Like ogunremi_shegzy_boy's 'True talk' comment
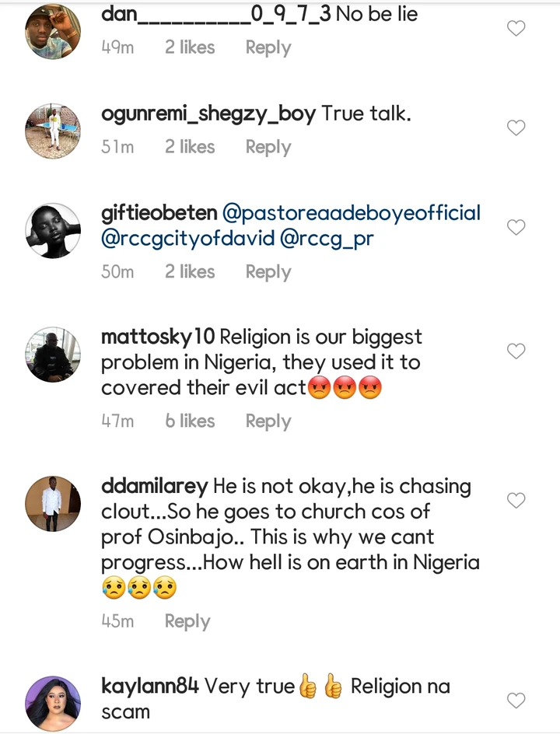The image size is (560, 734). [516, 128]
